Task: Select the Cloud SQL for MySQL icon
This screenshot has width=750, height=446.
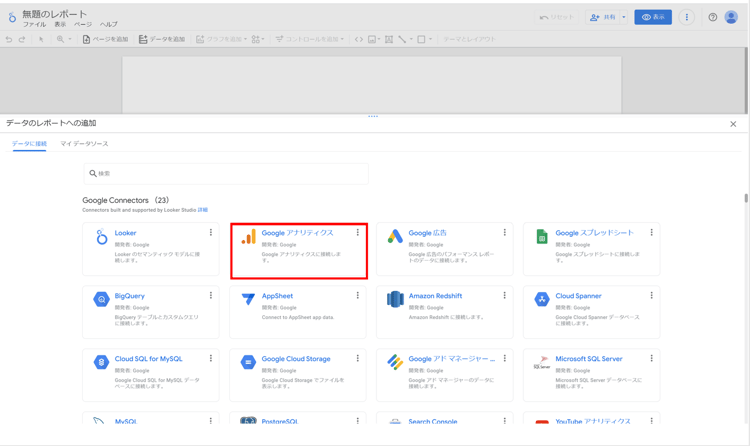Action: click(x=101, y=362)
